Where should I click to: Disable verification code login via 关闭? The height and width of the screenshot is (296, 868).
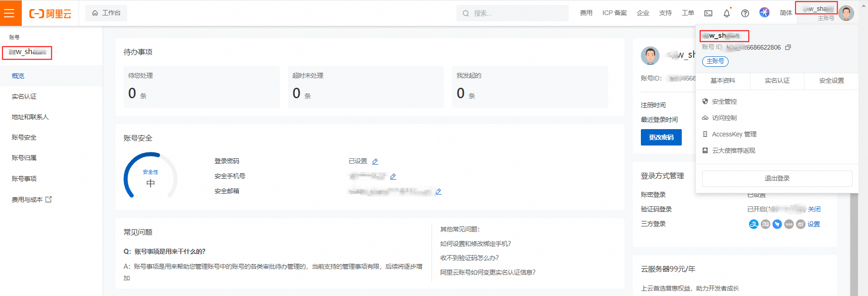tap(814, 209)
